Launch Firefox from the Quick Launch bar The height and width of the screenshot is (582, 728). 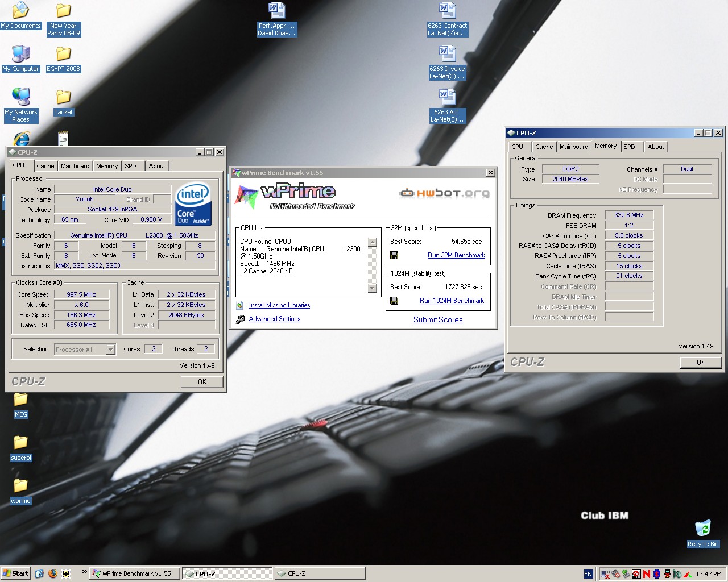click(53, 573)
